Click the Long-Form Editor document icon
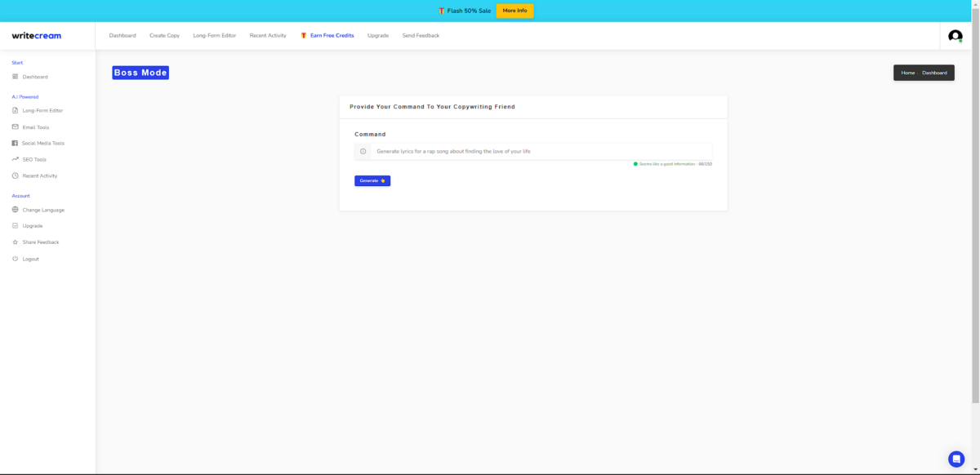The image size is (980, 475). pyautogui.click(x=15, y=110)
